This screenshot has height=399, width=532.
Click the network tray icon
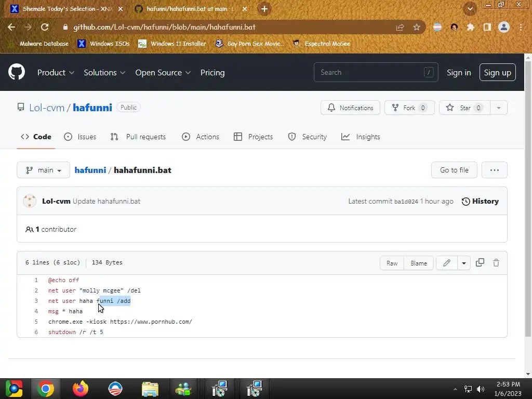point(468,389)
